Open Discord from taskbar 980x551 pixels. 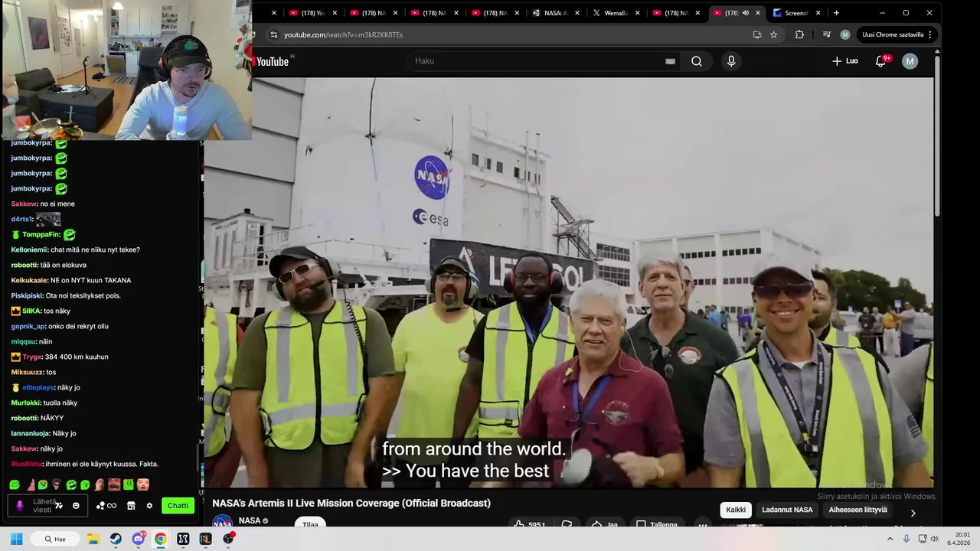click(x=138, y=539)
